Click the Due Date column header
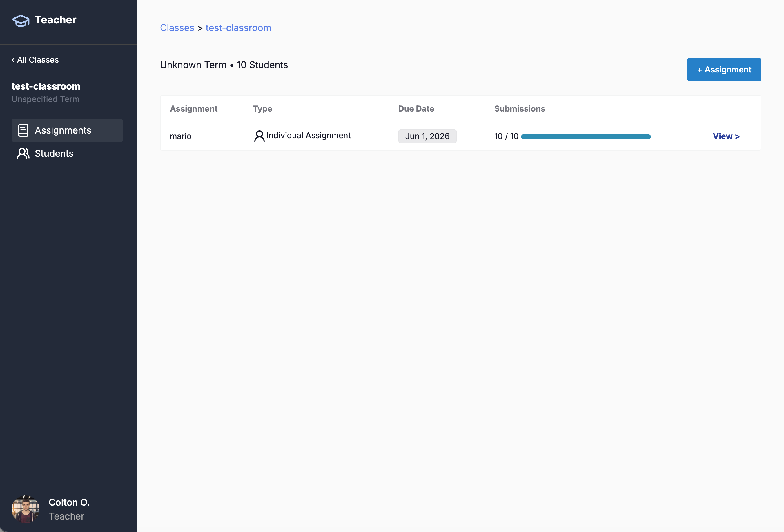The width and height of the screenshot is (784, 532). 416,109
